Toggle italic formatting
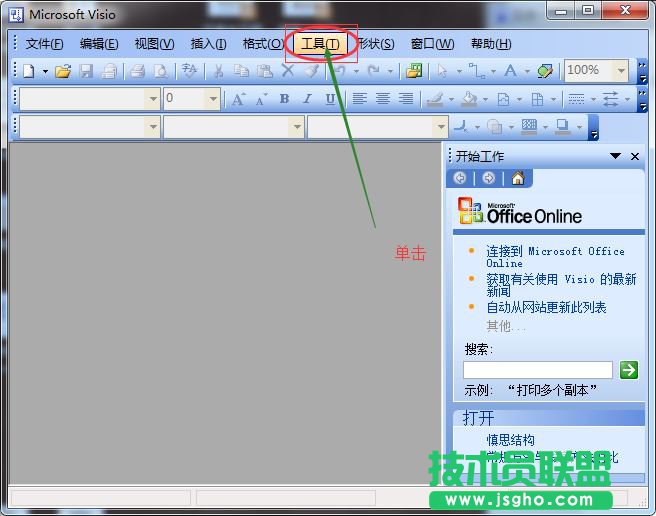The image size is (656, 516). pos(308,99)
